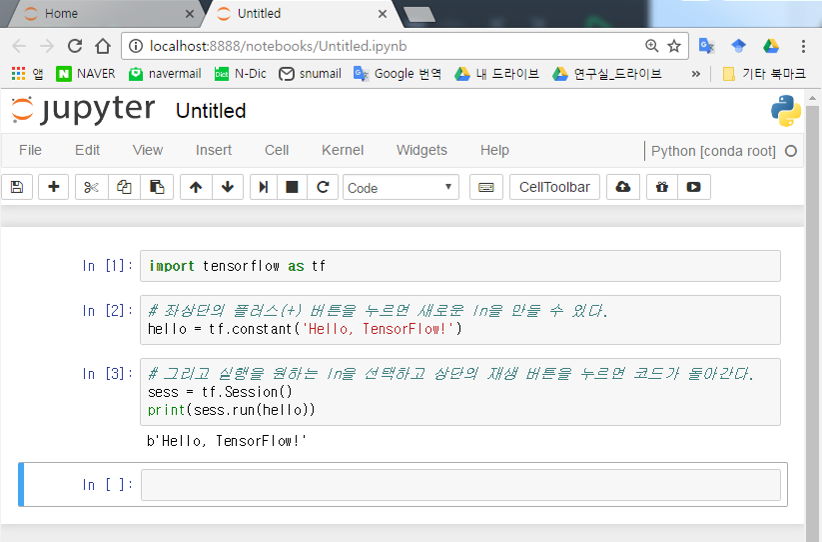Screen dimensions: 822x542
Task: Click the slideshow play toolbar icon
Action: tap(694, 187)
